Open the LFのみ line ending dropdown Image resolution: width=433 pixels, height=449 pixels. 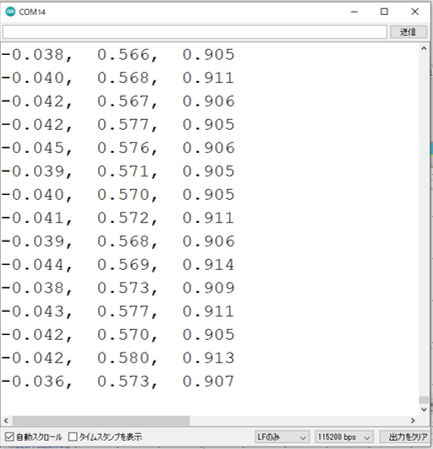point(282,437)
